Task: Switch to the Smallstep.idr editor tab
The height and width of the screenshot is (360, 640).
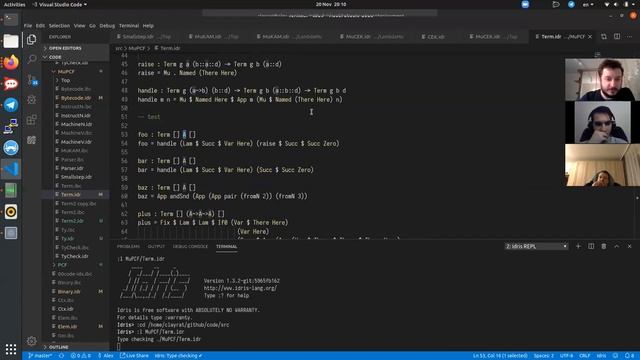Action: click(x=144, y=37)
